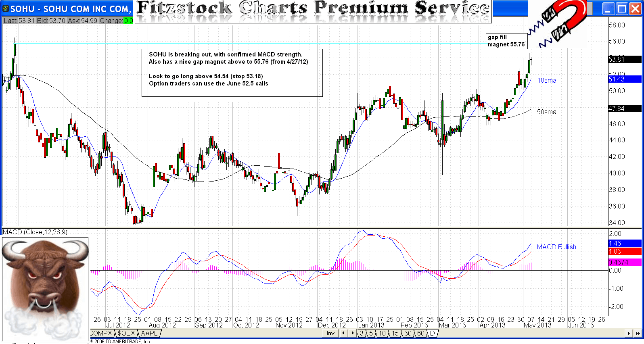644x344 pixels.
Task: Click the blue 51.43 10sma value marker
Action: coord(625,79)
